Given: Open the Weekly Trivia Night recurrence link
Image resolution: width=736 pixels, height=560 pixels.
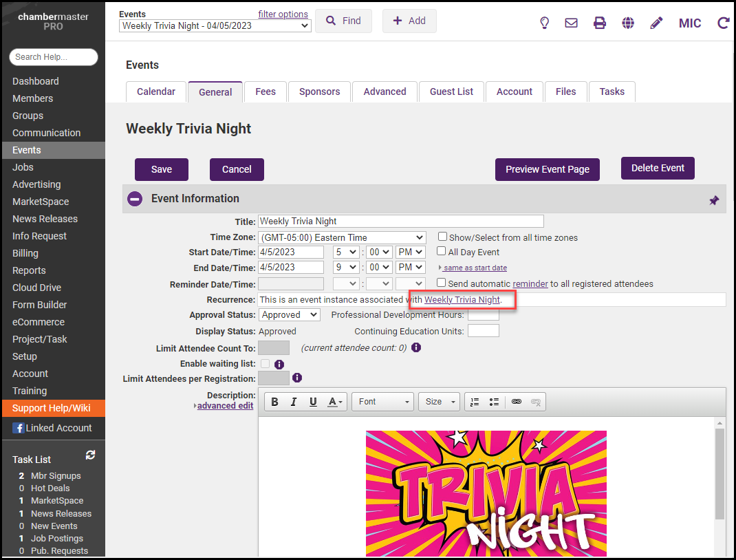Looking at the screenshot, I should 462,300.
